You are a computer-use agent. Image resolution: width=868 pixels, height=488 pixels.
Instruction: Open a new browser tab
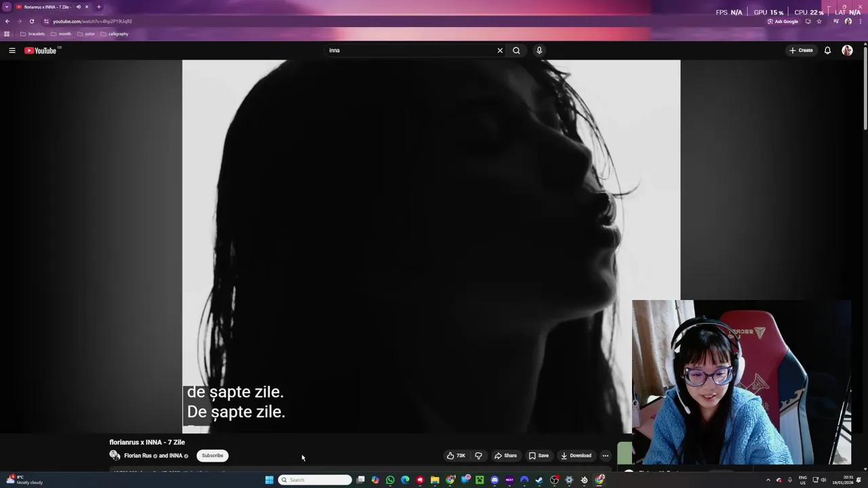[99, 7]
